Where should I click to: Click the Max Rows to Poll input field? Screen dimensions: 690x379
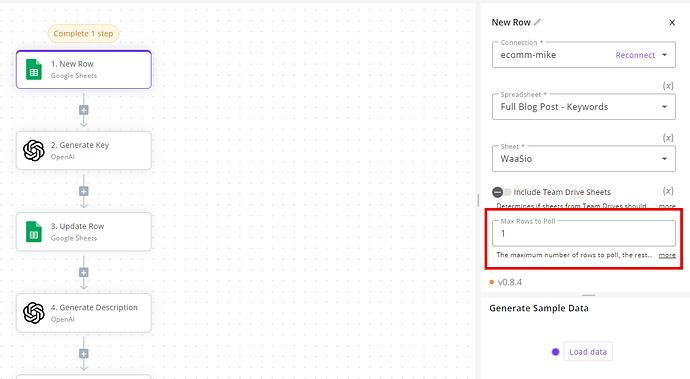point(584,233)
